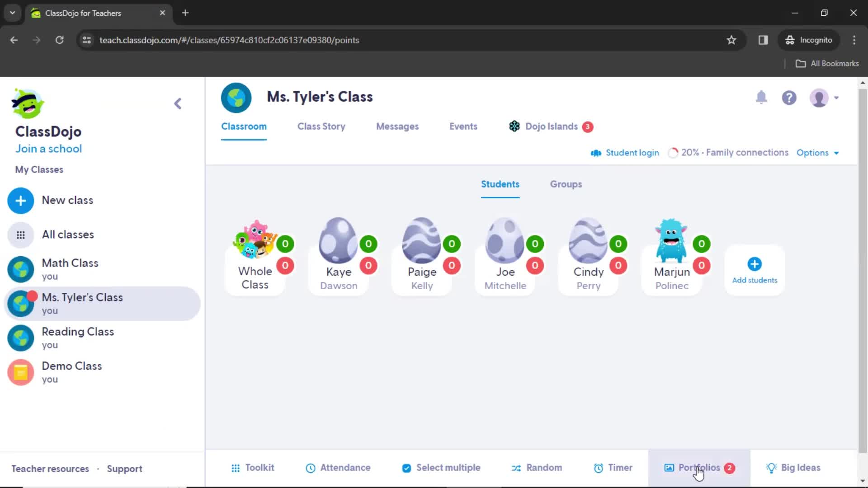Click Joe Mitchelle's egg avatar
The width and height of the screenshot is (868, 488).
click(505, 240)
